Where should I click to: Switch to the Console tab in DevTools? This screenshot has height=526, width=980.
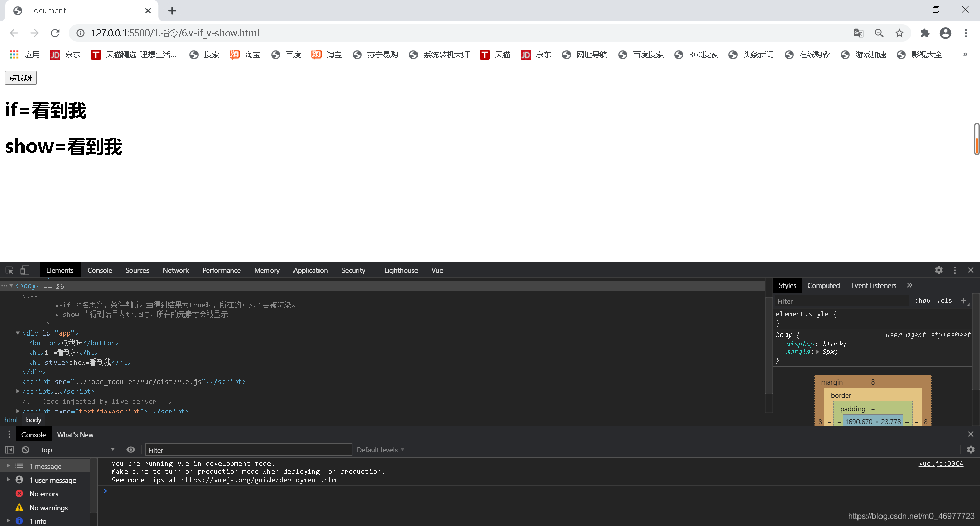click(x=100, y=270)
